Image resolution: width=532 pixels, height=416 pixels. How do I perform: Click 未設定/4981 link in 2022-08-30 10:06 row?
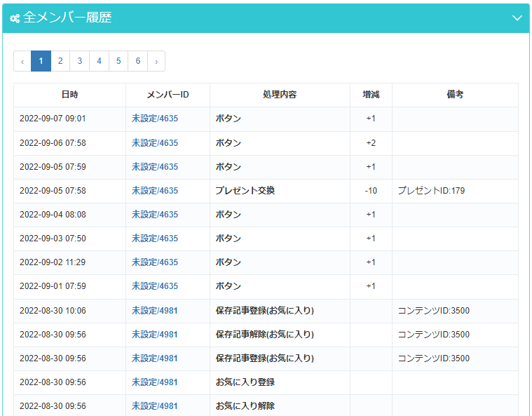pos(155,310)
